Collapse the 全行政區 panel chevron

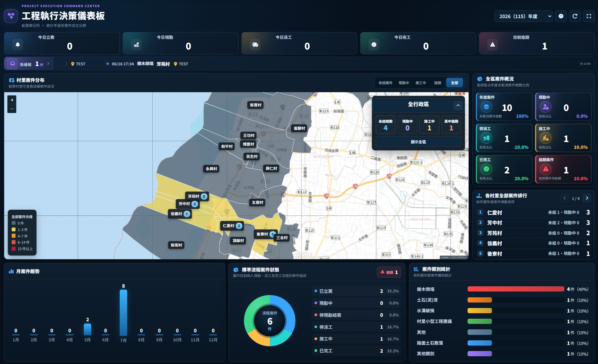458,105
